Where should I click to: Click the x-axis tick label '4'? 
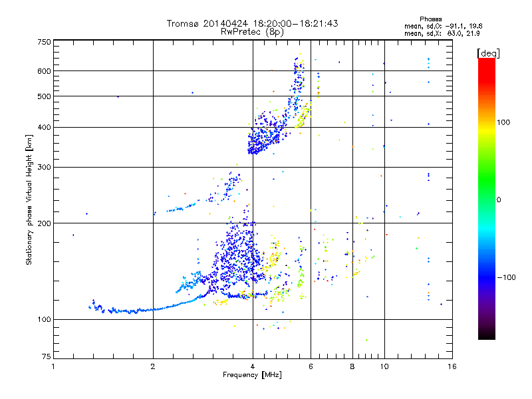[253, 366]
